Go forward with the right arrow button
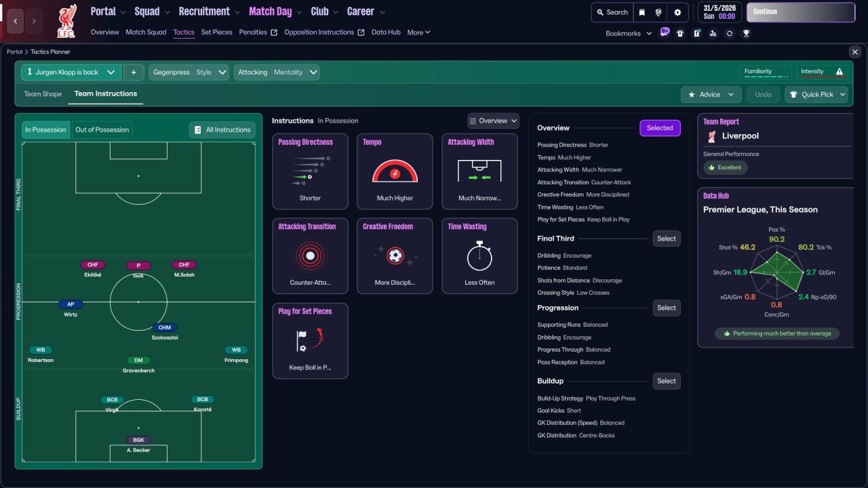Viewport: 868px width, 488px height. pos(34,21)
